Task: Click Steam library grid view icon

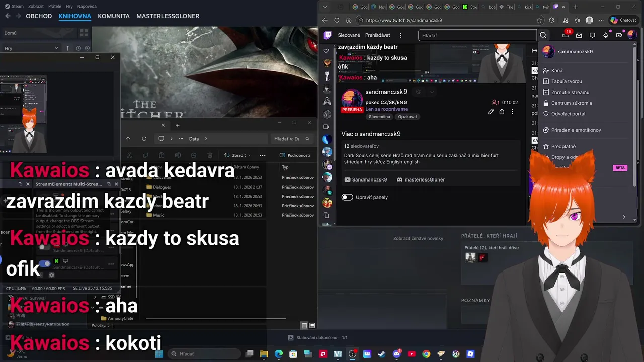Action: 84,33
